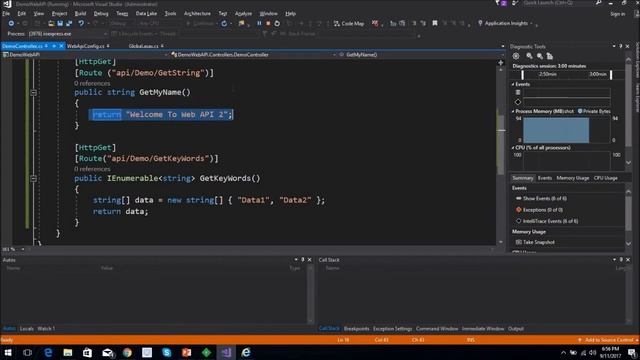Click the IntelliTrace Events link
The width and height of the screenshot is (640, 360).
(551, 221)
